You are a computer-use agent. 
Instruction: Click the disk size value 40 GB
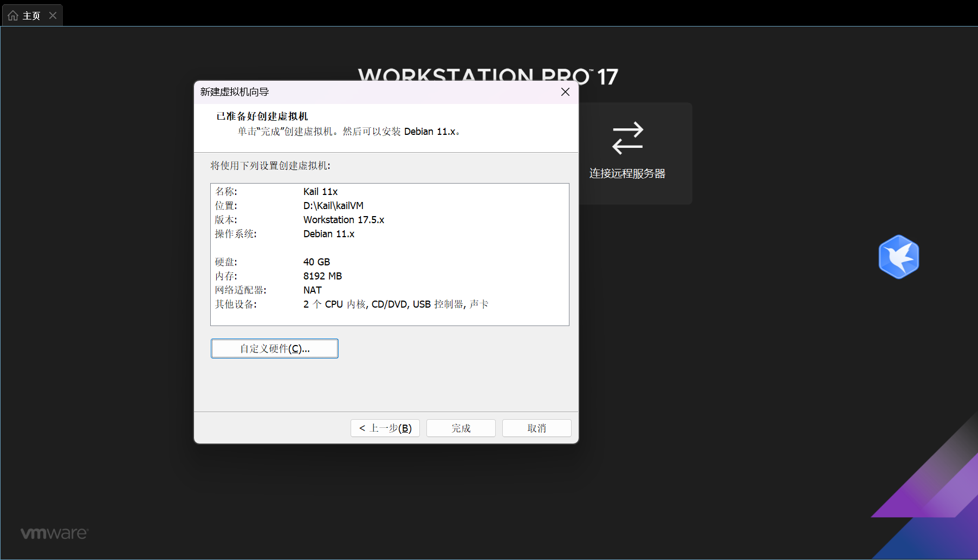click(x=316, y=262)
